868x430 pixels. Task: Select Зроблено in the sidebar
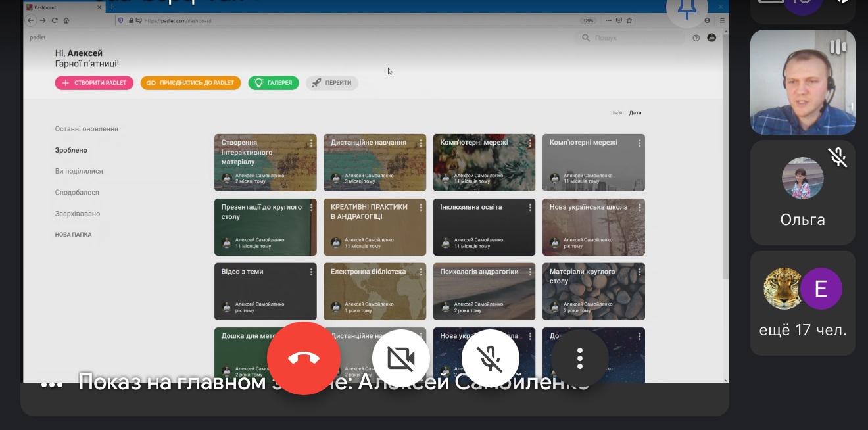tap(71, 150)
